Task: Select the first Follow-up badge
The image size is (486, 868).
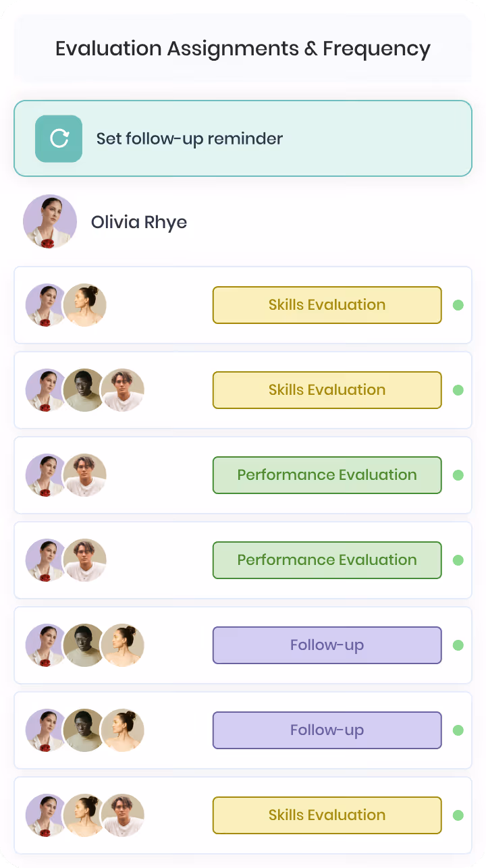Action: 327,645
